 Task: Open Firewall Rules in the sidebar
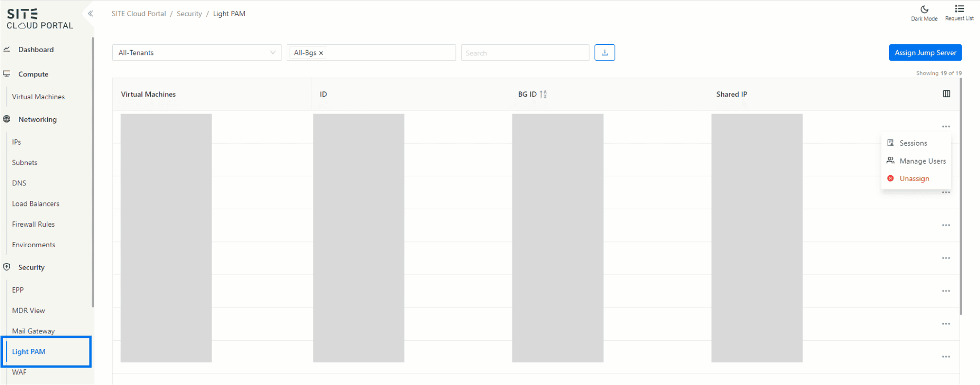[x=34, y=224]
